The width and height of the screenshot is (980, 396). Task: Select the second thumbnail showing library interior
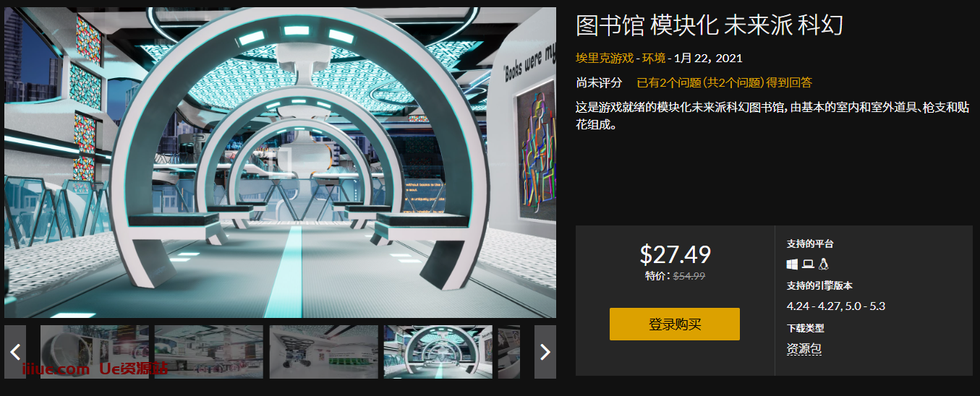(x=209, y=352)
